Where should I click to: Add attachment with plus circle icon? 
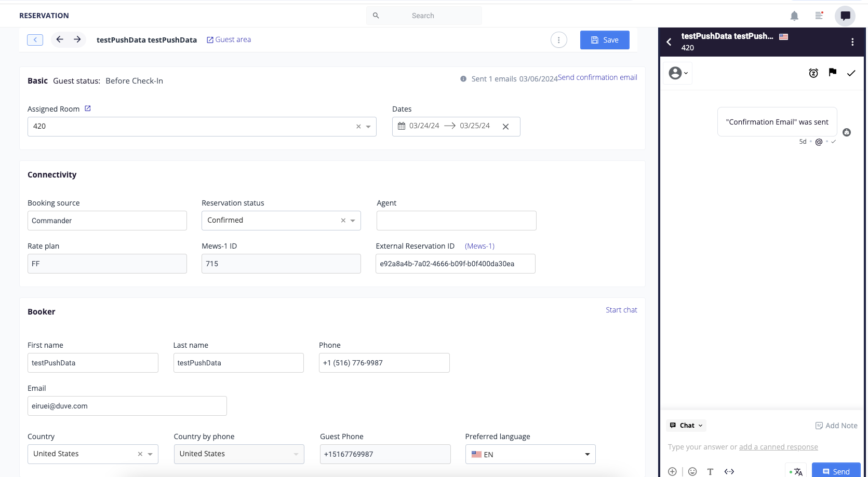tap(672, 471)
